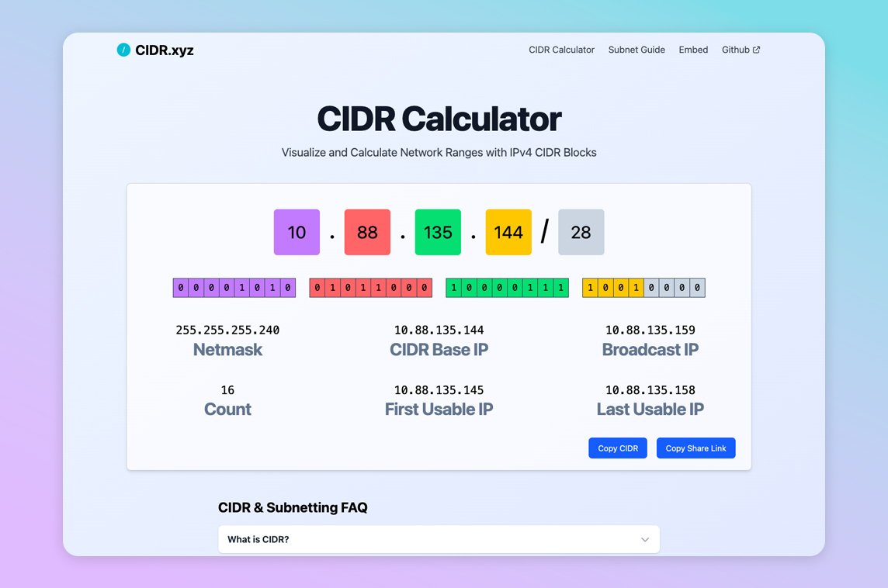Click the purple binary bit strip

(234, 288)
